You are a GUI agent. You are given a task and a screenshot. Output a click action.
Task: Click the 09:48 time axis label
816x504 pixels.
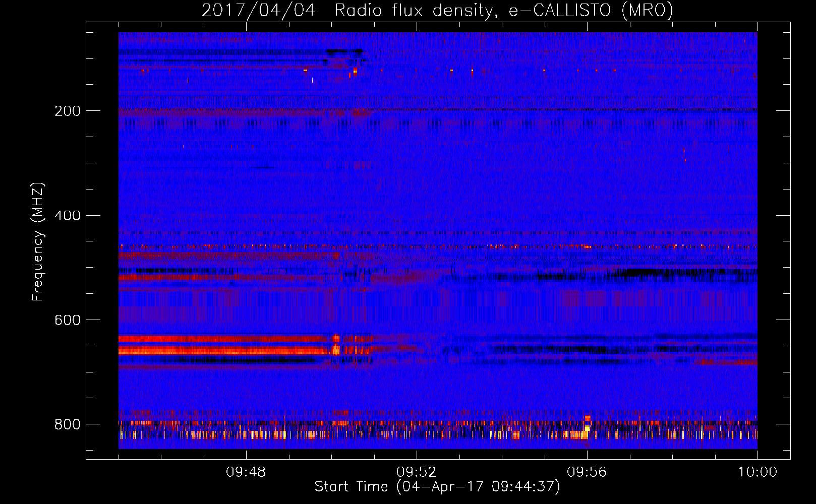click(x=246, y=472)
